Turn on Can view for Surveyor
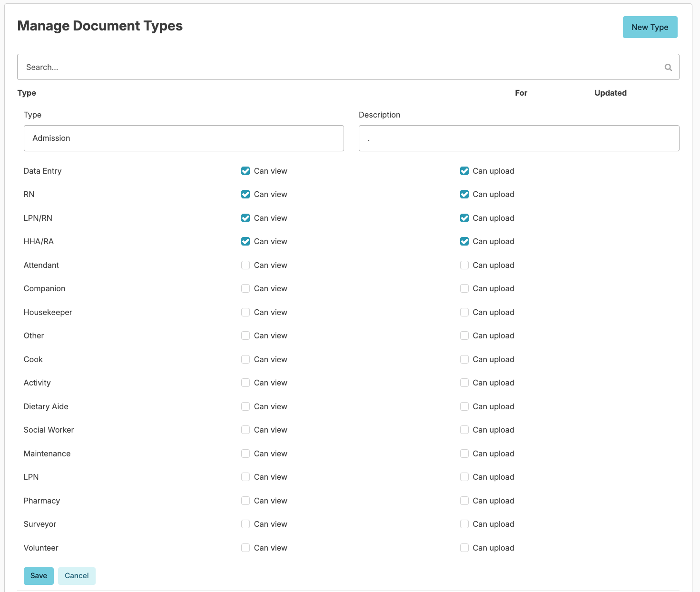 (x=246, y=524)
